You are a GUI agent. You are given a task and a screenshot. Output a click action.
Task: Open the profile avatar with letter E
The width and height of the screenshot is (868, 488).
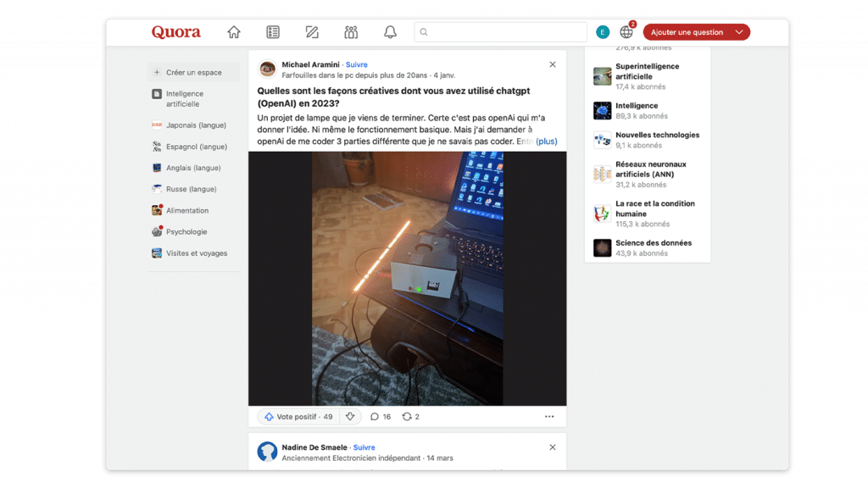(603, 32)
